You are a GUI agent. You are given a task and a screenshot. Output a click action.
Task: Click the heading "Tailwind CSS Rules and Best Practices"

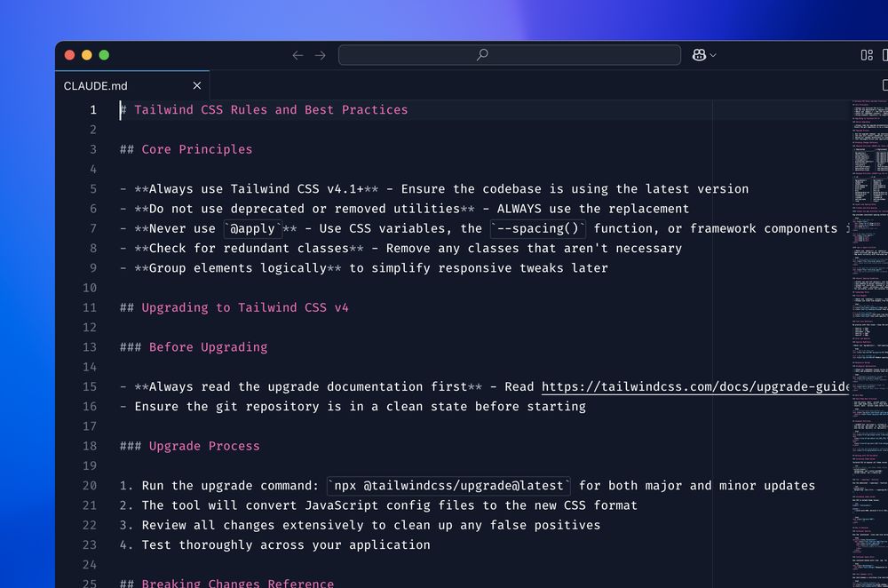click(x=271, y=110)
